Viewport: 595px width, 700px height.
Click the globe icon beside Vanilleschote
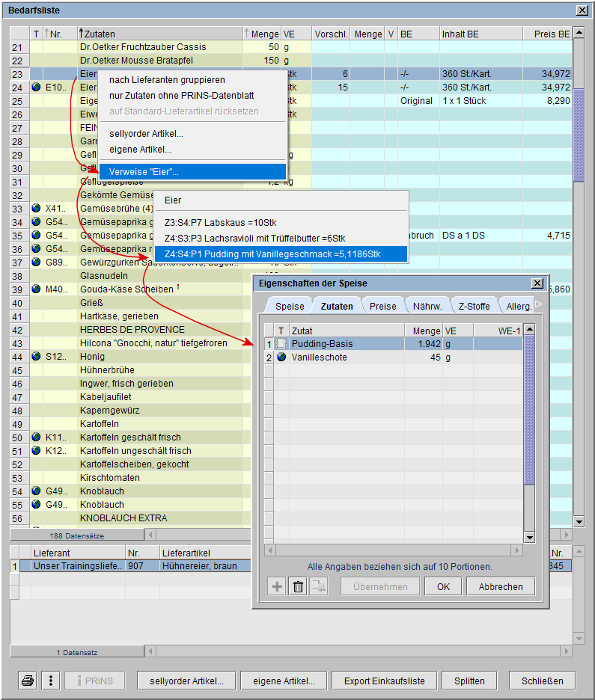click(x=281, y=357)
